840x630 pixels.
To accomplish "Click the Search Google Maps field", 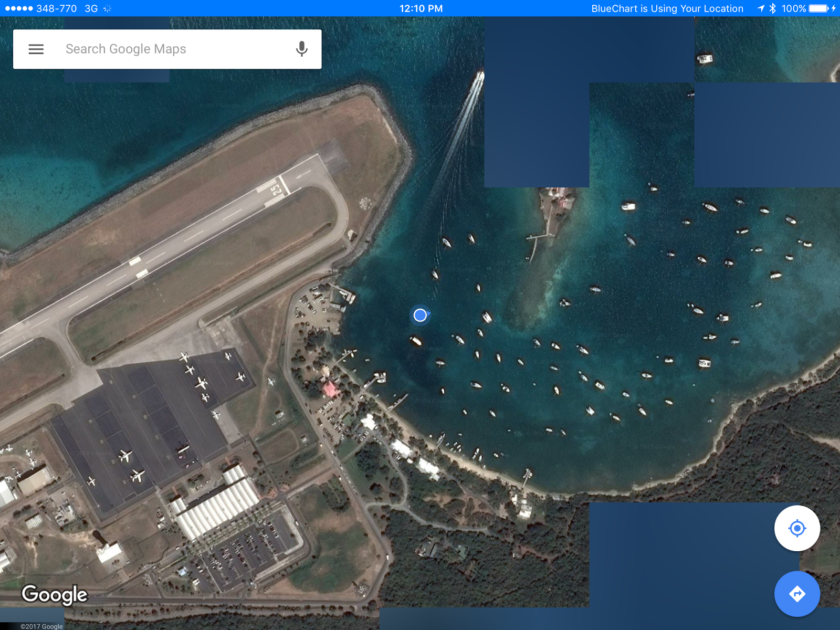I will tap(167, 49).
